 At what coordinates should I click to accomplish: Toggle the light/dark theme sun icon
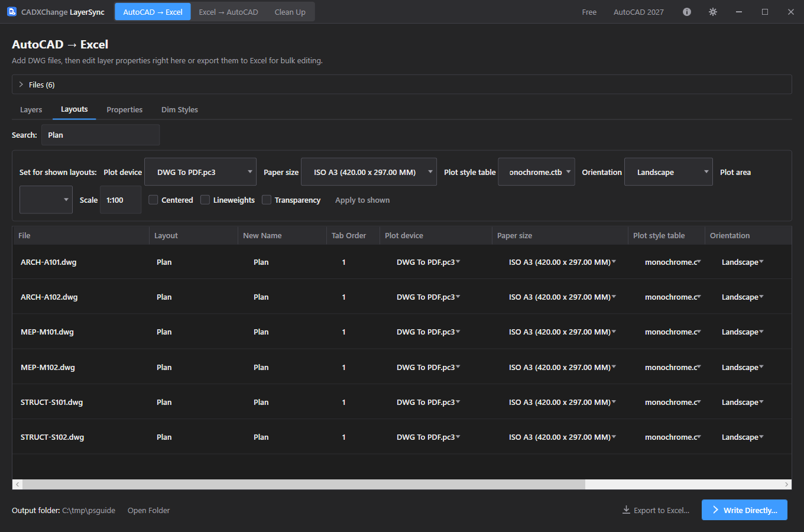pos(713,12)
